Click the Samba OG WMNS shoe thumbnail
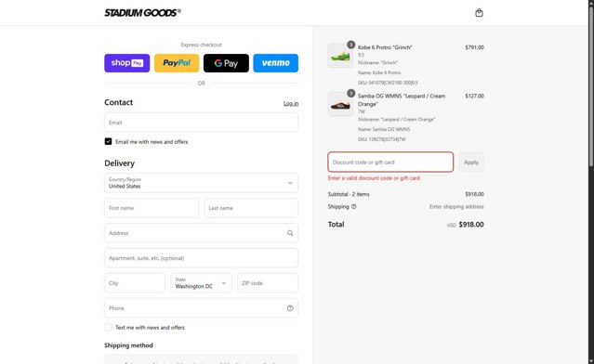 click(340, 104)
